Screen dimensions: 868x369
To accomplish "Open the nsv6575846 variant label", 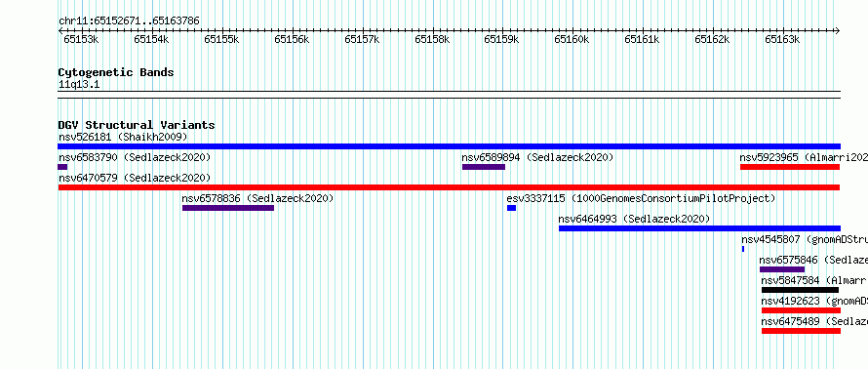I will (x=813, y=260).
